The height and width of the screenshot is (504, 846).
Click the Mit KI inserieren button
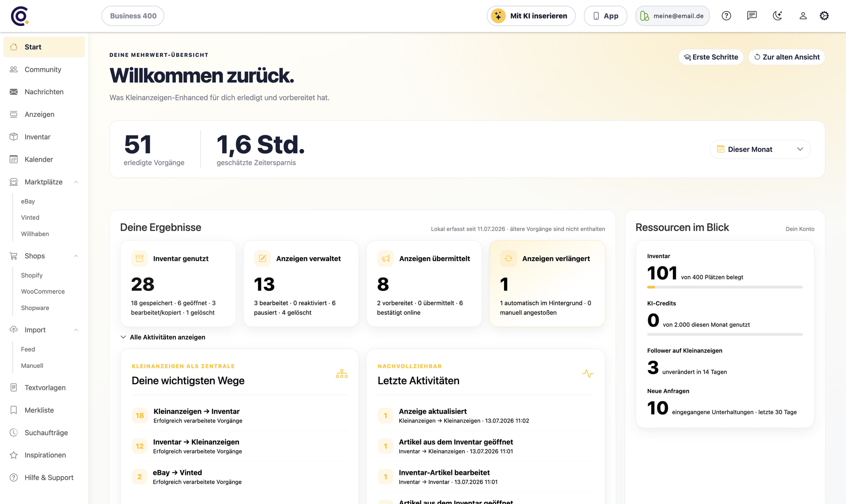click(531, 16)
